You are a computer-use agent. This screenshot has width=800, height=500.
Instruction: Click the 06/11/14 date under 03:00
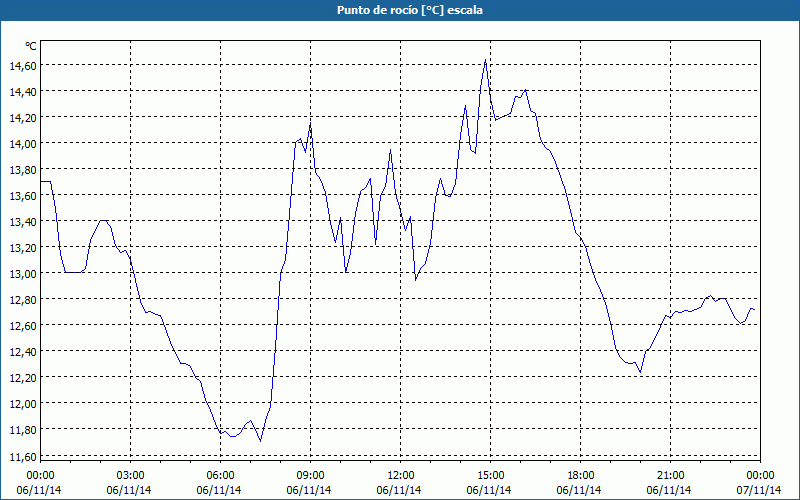click(129, 490)
